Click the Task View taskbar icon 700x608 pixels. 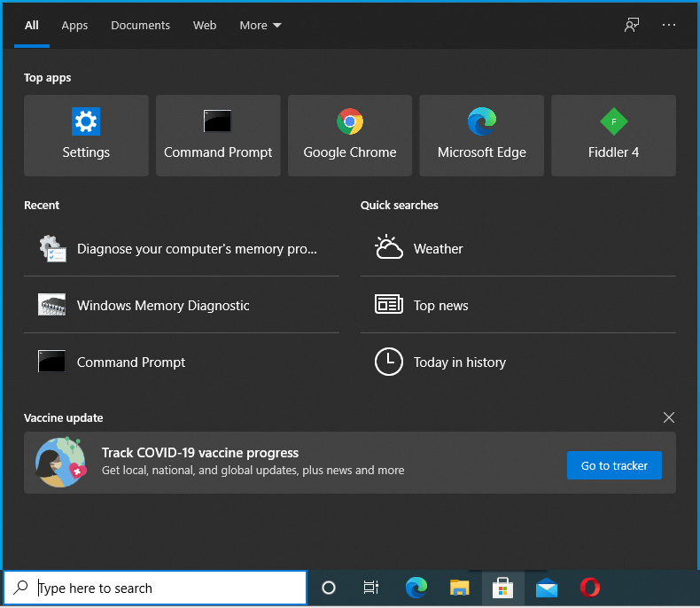(x=371, y=588)
